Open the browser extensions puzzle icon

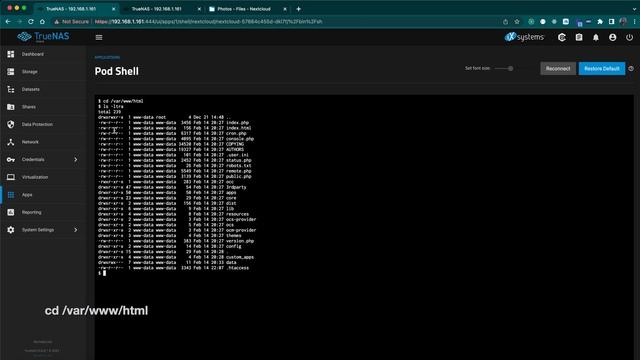600,22
